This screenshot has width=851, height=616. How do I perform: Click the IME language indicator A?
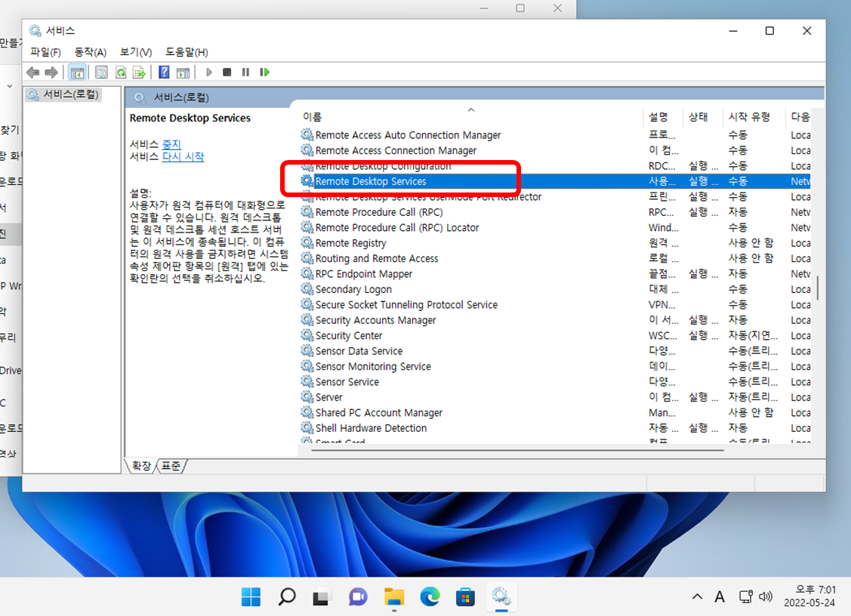pyautogui.click(x=720, y=597)
